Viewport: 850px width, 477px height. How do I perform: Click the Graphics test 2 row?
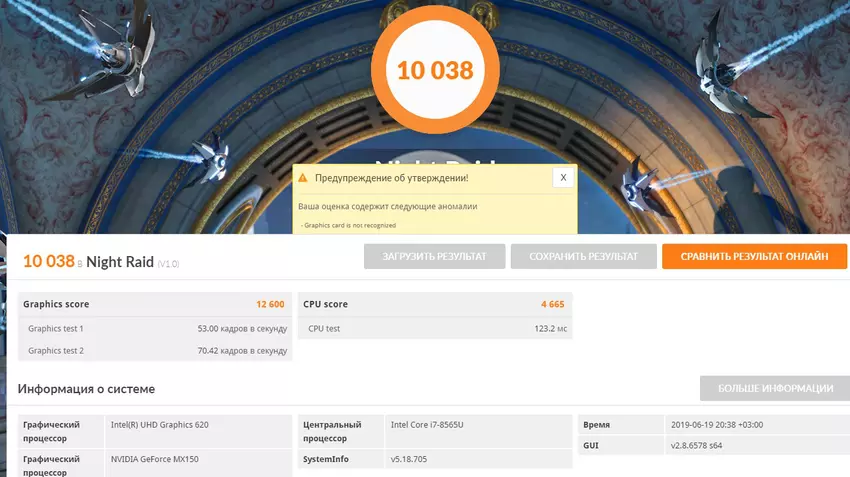click(155, 351)
